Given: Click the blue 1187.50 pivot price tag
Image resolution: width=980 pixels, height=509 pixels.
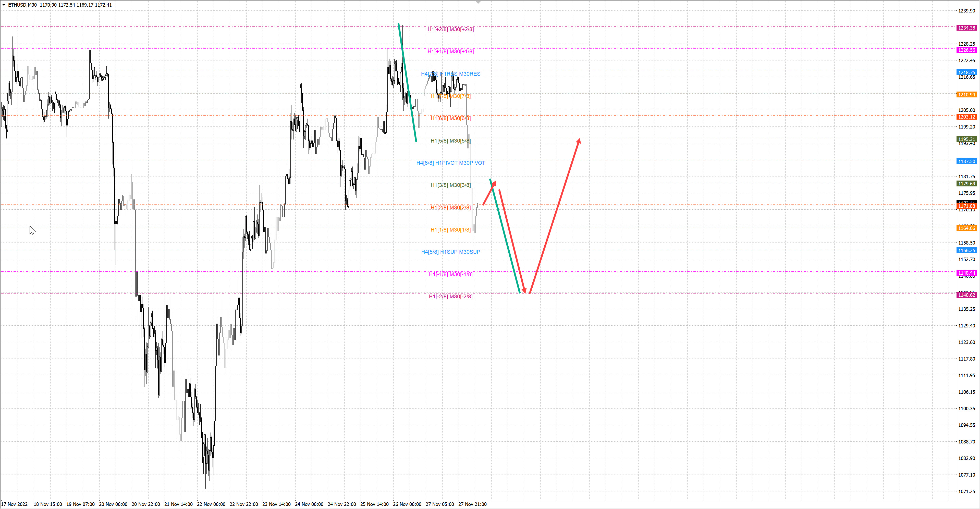Looking at the screenshot, I should [x=966, y=162].
